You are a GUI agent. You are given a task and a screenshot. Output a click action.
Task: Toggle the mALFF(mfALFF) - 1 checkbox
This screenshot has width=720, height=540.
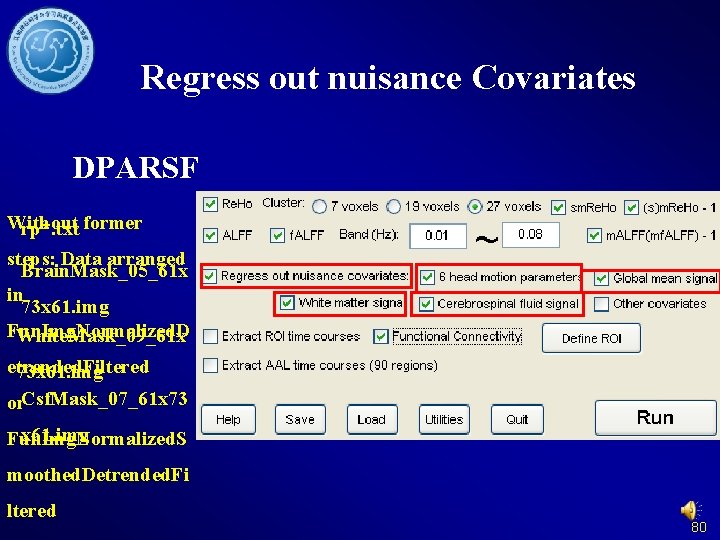tap(594, 236)
